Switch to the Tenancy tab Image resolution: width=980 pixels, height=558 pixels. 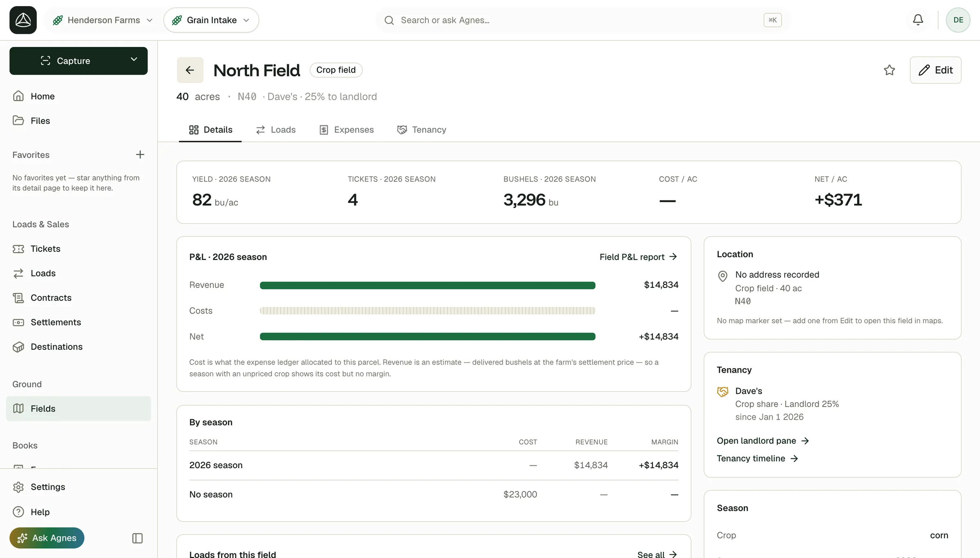421,130
